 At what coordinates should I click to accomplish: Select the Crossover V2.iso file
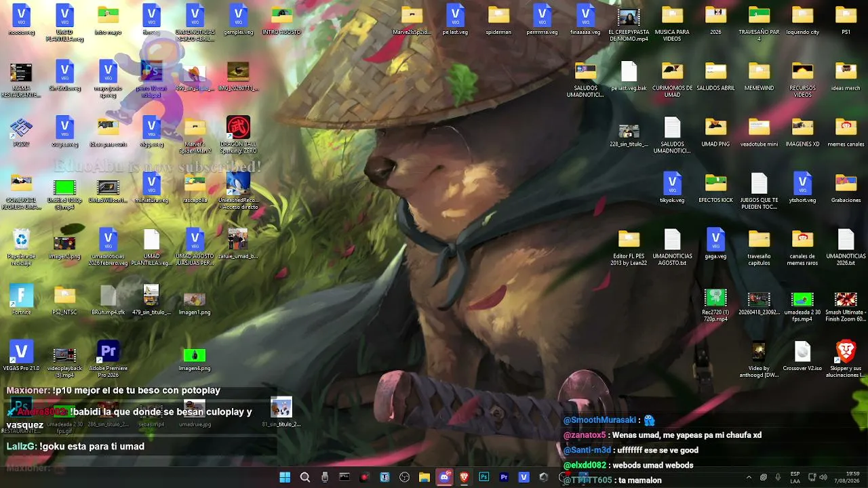tap(802, 356)
